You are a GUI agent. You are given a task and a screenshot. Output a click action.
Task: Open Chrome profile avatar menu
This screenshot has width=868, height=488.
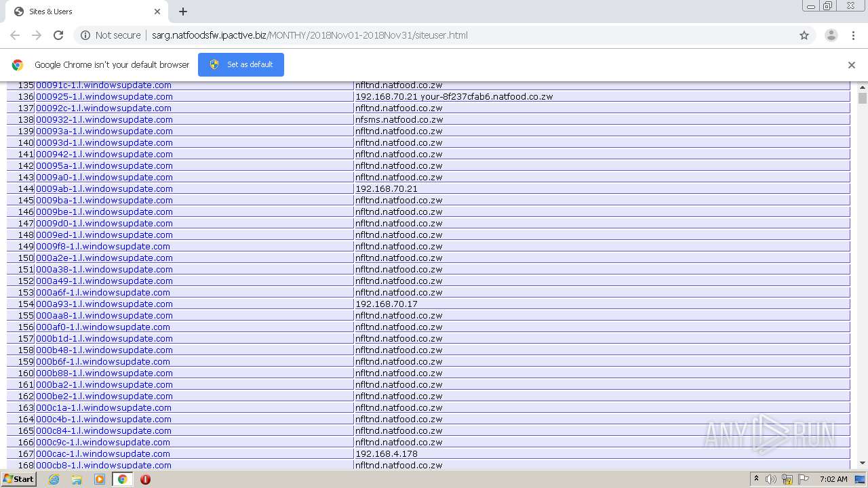click(831, 35)
